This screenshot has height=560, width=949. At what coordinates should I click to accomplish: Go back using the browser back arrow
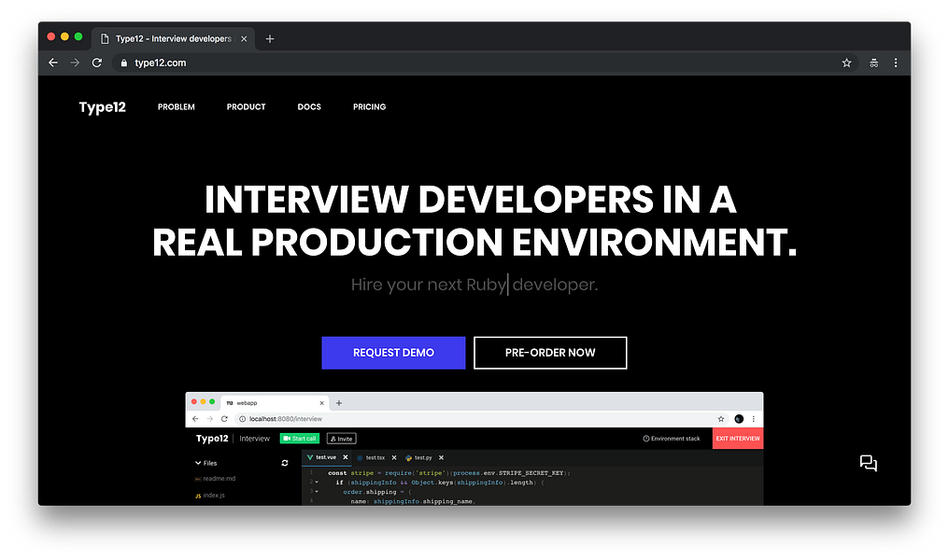[x=53, y=63]
